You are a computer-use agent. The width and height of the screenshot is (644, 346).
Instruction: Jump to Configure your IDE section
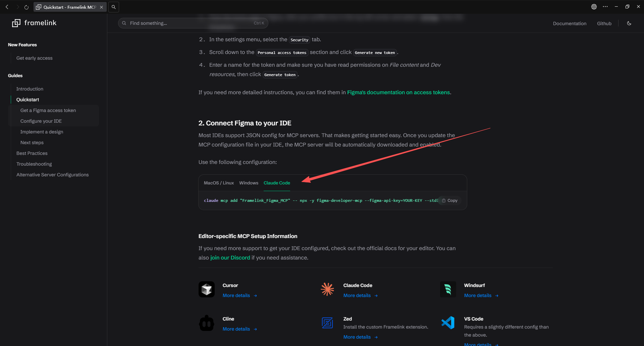(41, 121)
